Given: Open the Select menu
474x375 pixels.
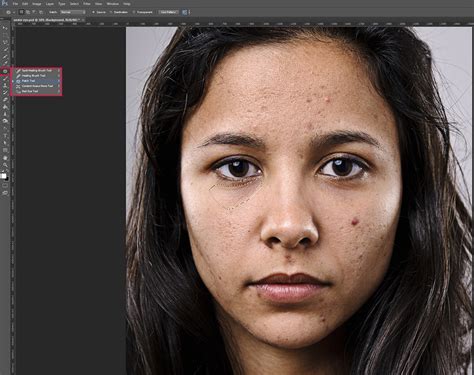Looking at the screenshot, I should coord(74,4).
